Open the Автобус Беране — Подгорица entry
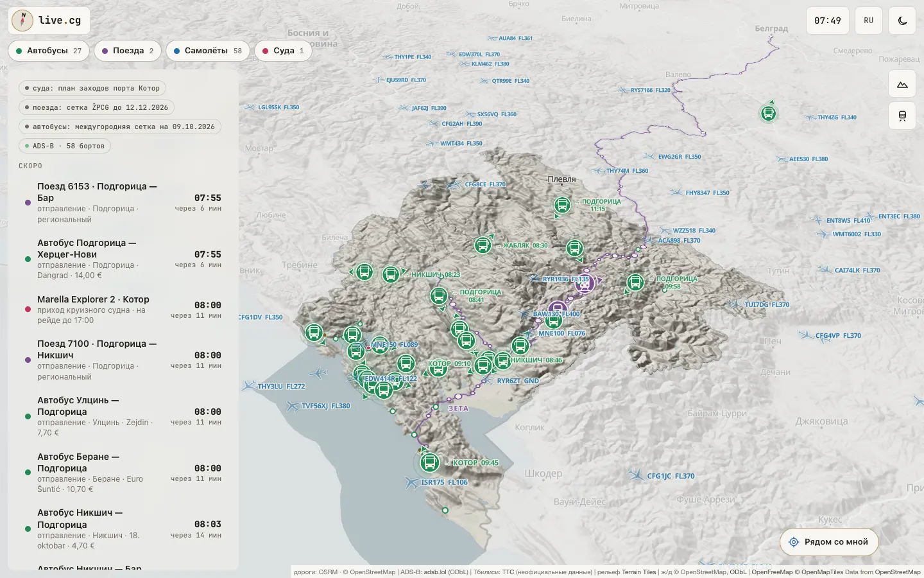 (123, 473)
